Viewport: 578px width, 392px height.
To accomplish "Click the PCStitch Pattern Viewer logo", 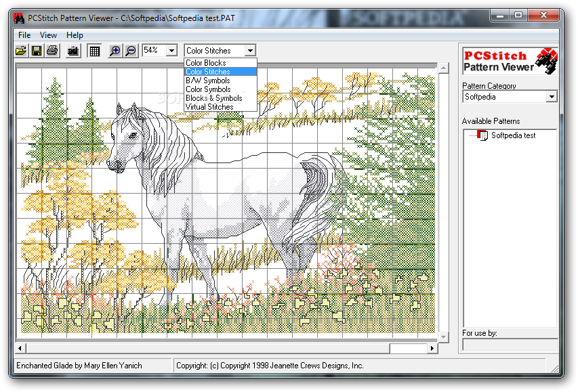I will pos(510,62).
